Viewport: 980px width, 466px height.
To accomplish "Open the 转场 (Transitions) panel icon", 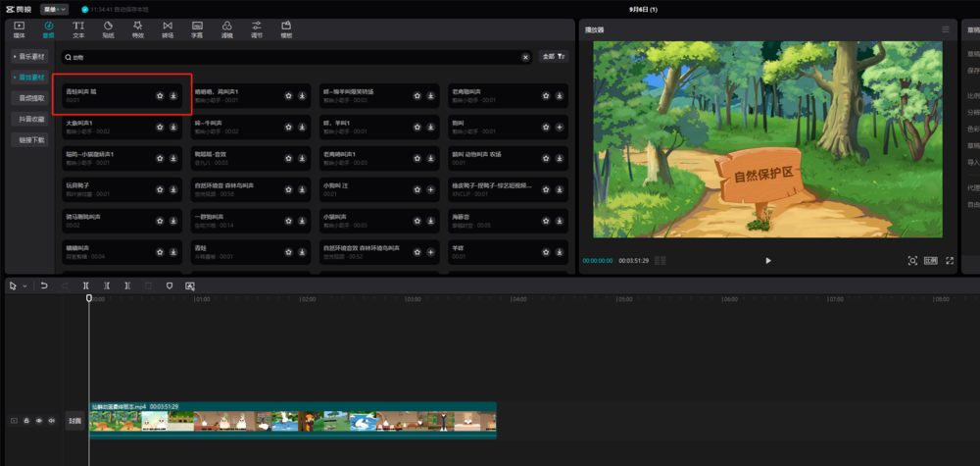I will (x=168, y=28).
